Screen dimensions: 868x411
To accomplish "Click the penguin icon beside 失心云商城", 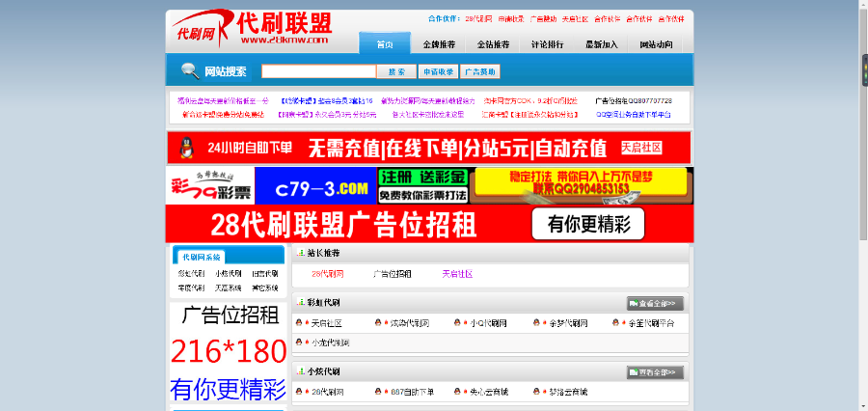I will pyautogui.click(x=457, y=391).
